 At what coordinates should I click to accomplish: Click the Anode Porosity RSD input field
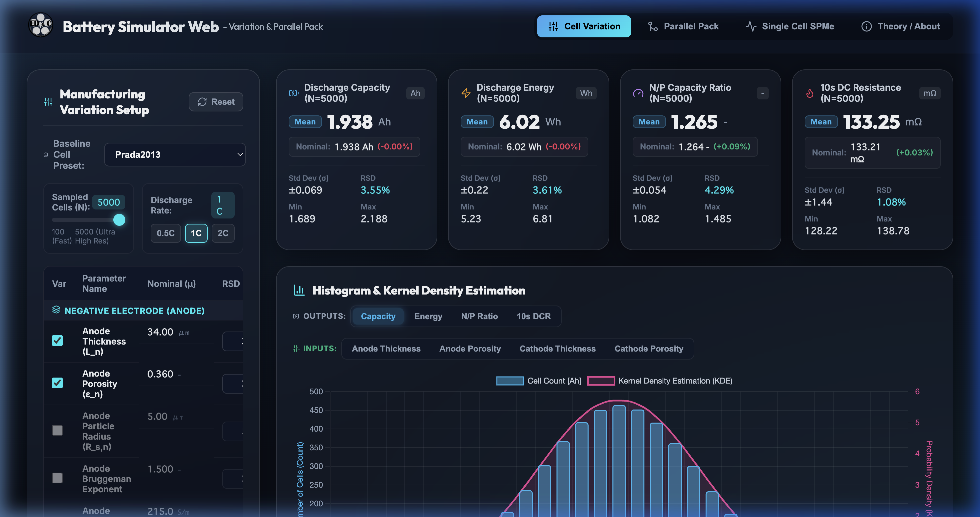pyautogui.click(x=232, y=383)
